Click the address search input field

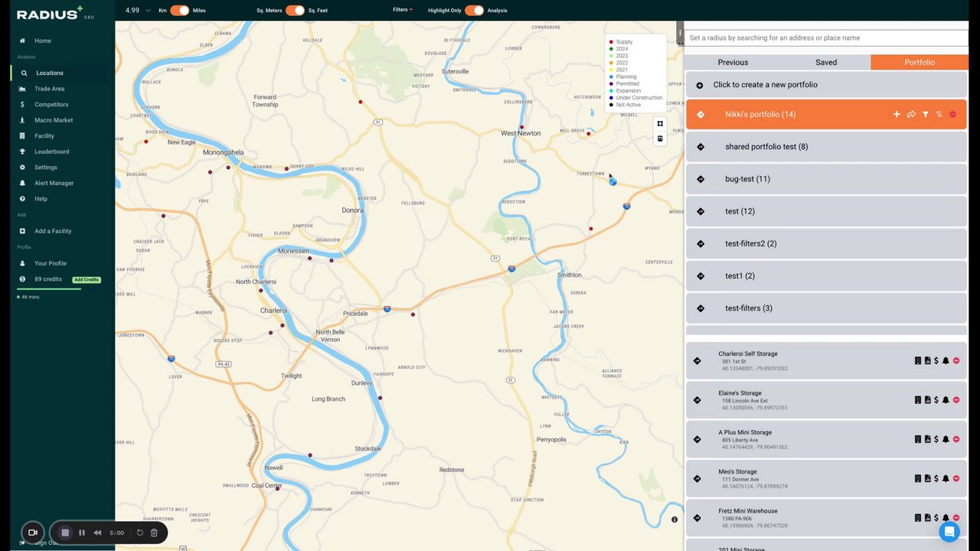[826, 37]
